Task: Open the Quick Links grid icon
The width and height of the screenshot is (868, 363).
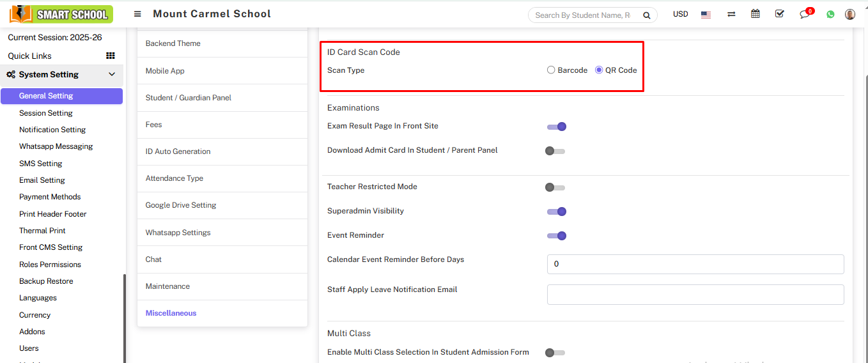Action: 110,56
